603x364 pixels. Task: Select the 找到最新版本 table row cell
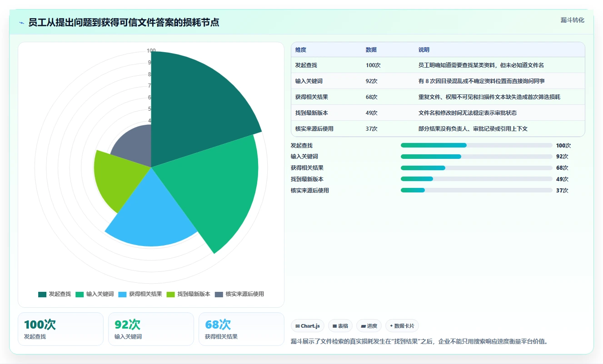312,113
